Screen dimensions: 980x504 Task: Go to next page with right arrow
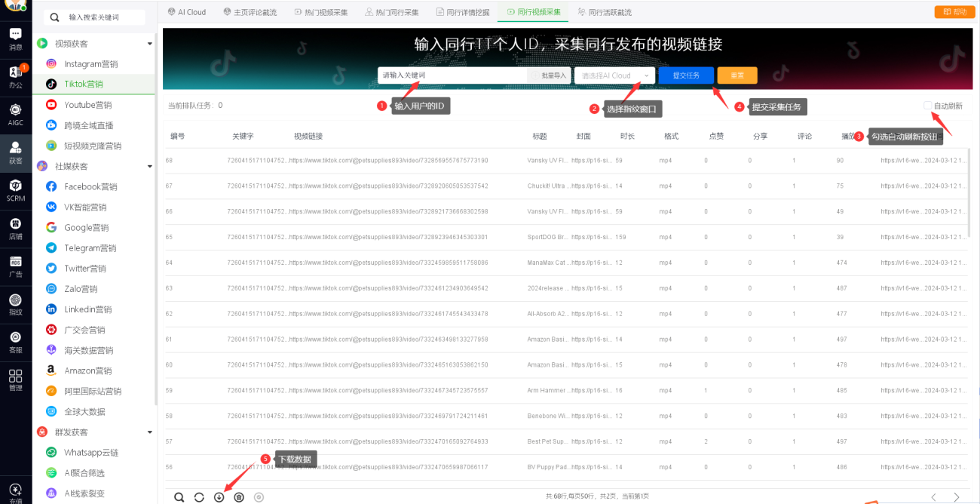tap(957, 496)
